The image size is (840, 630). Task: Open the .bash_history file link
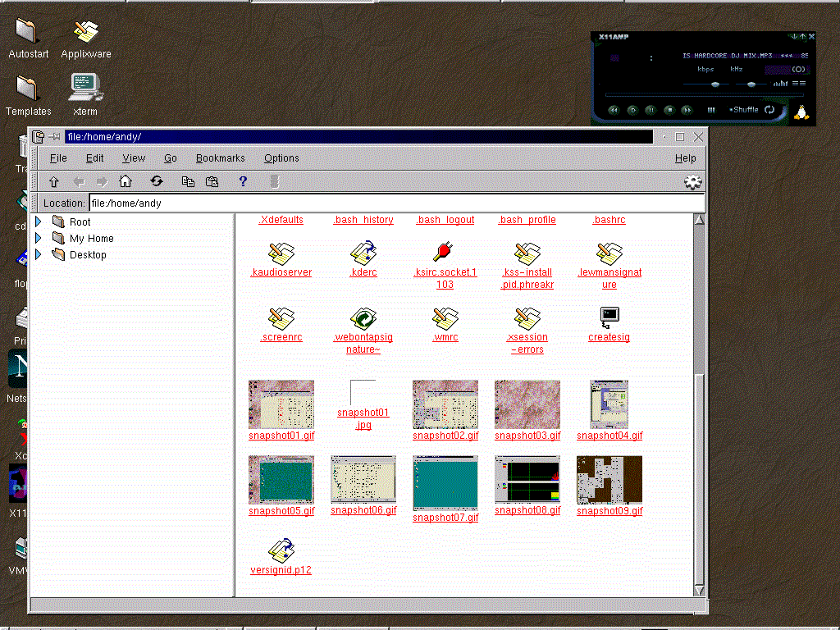(x=363, y=220)
